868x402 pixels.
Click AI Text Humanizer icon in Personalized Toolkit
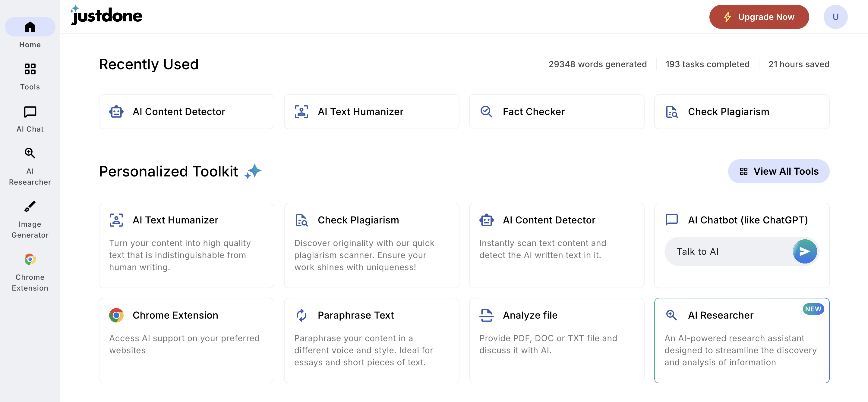[116, 220]
